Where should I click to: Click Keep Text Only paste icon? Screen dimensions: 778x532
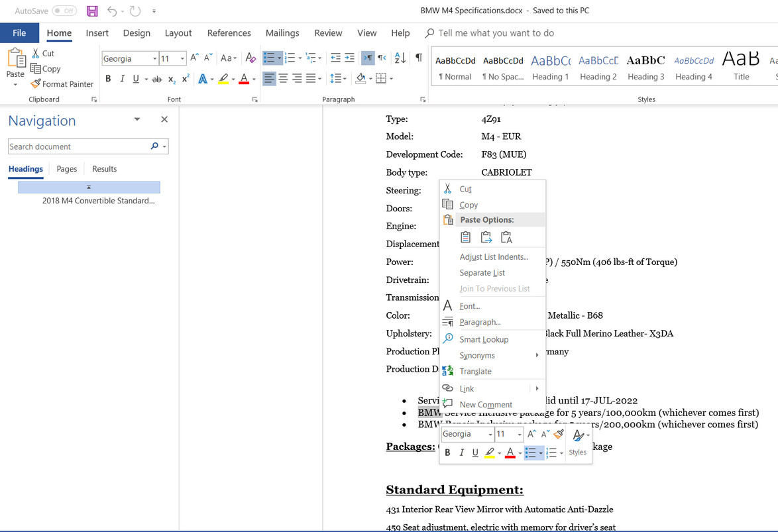point(506,237)
